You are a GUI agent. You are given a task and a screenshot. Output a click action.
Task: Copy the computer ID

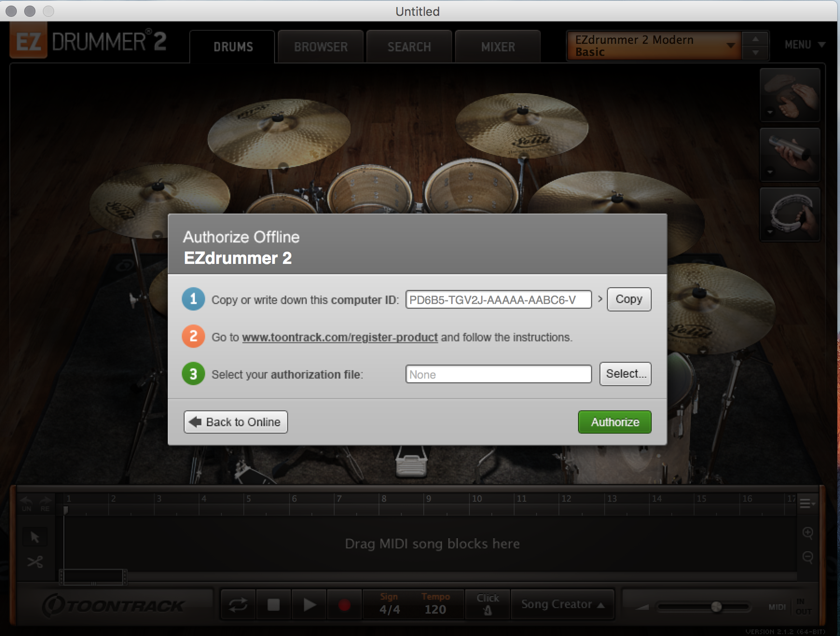click(629, 299)
